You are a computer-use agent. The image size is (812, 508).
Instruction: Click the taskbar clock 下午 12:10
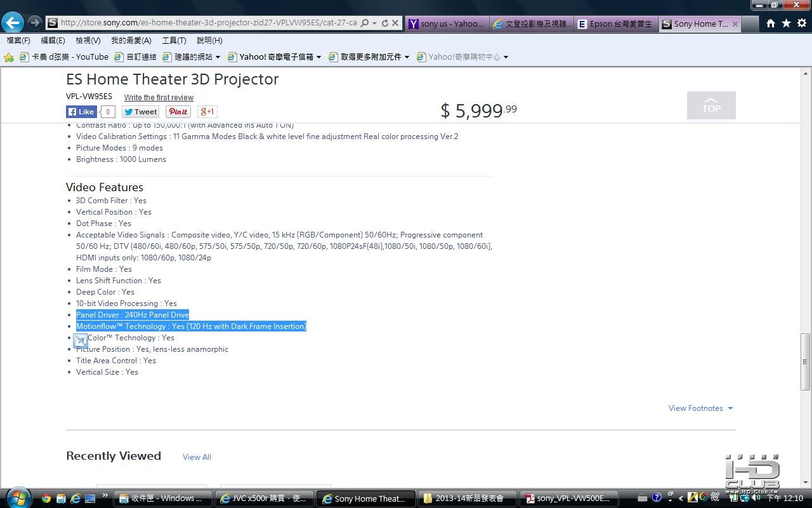click(785, 498)
